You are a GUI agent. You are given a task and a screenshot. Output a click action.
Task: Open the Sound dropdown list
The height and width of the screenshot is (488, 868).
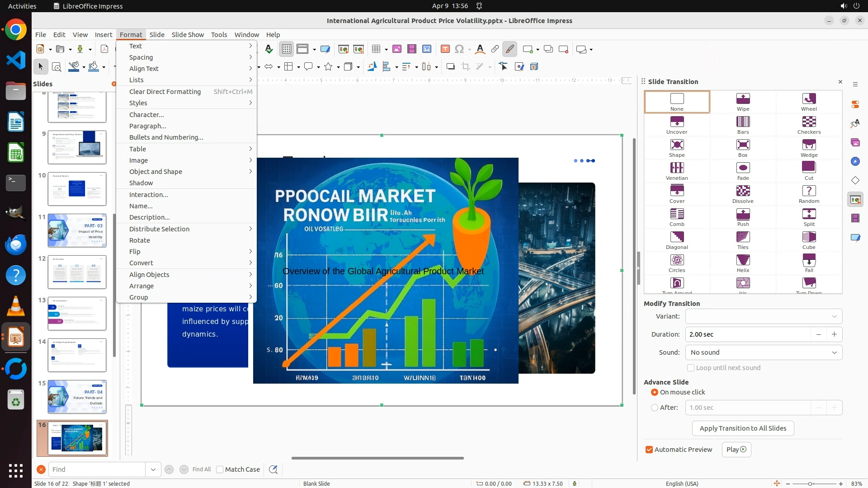[x=764, y=352]
